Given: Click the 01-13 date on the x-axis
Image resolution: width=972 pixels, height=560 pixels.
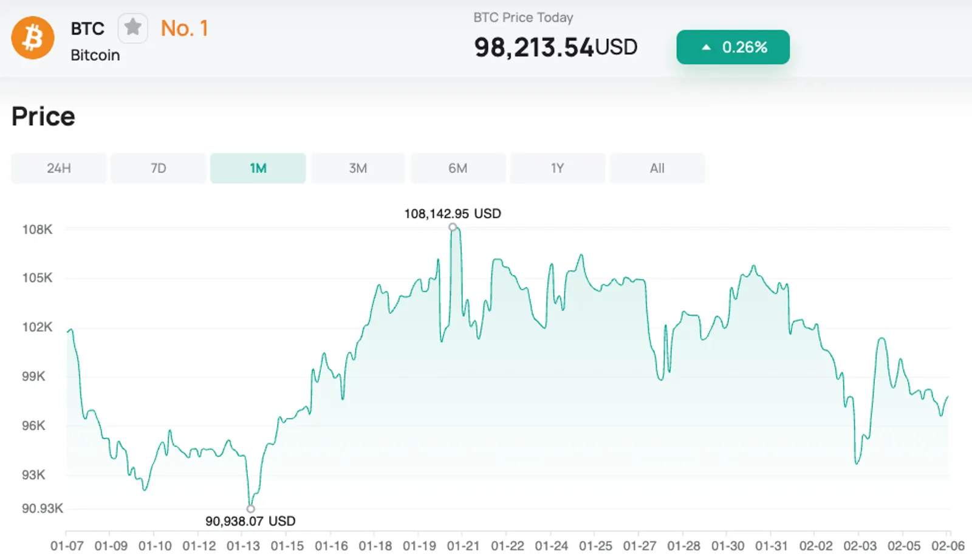Looking at the screenshot, I should pyautogui.click(x=243, y=546).
